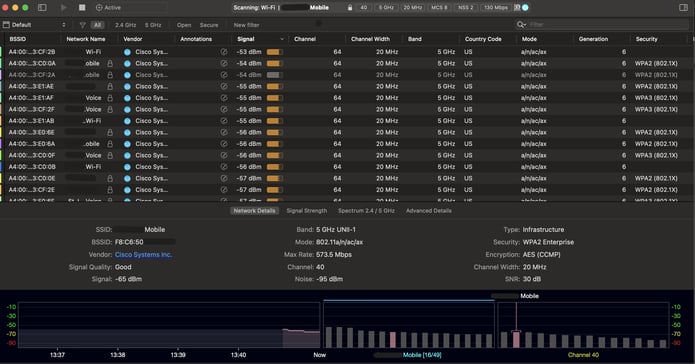This screenshot has height=364, width=695.
Task: Toggle the left sidebar panel icon
Action: [42, 8]
